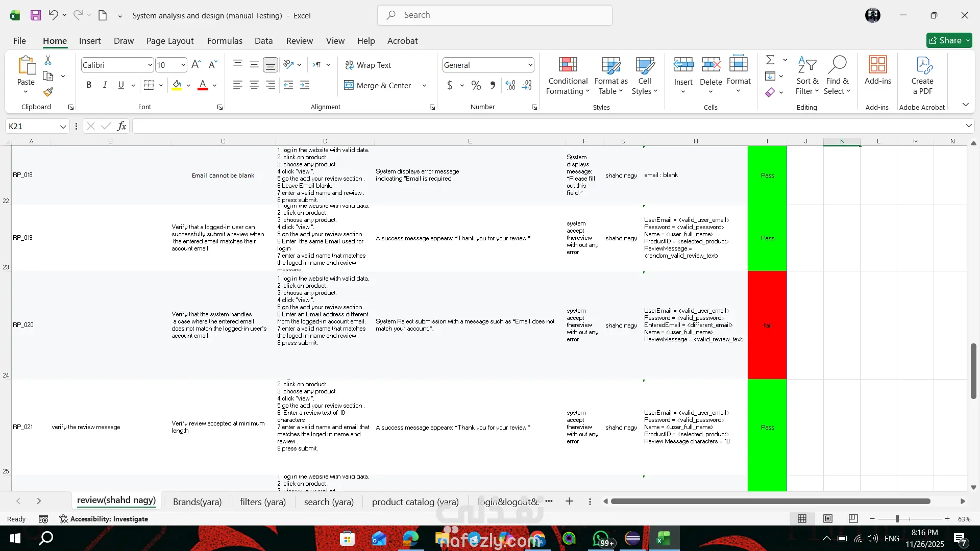Open the Calibri font name dropdown

coord(150,65)
